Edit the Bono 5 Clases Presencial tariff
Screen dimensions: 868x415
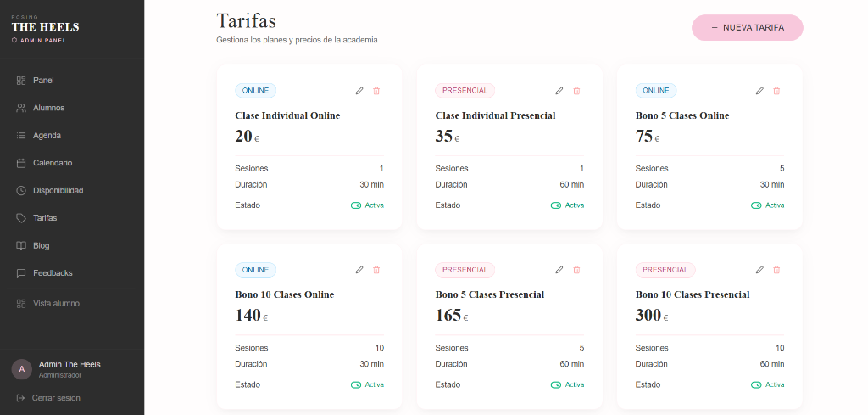pos(559,270)
